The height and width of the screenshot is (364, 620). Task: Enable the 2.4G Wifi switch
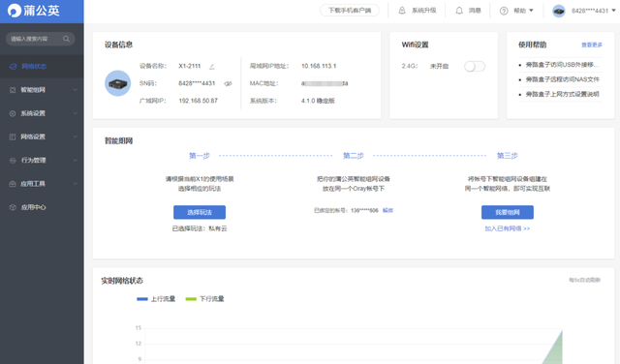475,67
